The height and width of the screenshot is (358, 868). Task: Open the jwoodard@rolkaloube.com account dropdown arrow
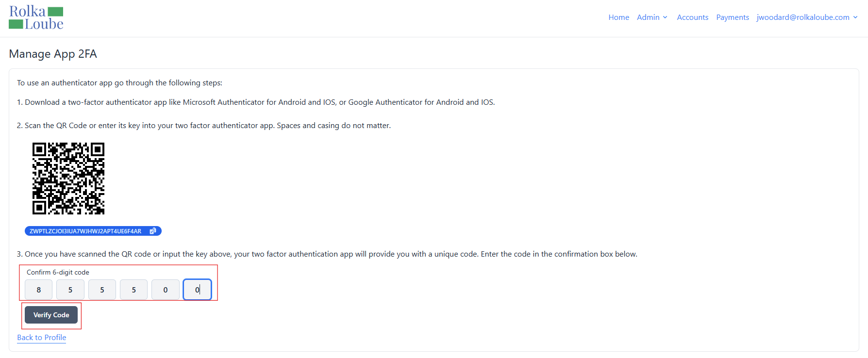(x=855, y=17)
